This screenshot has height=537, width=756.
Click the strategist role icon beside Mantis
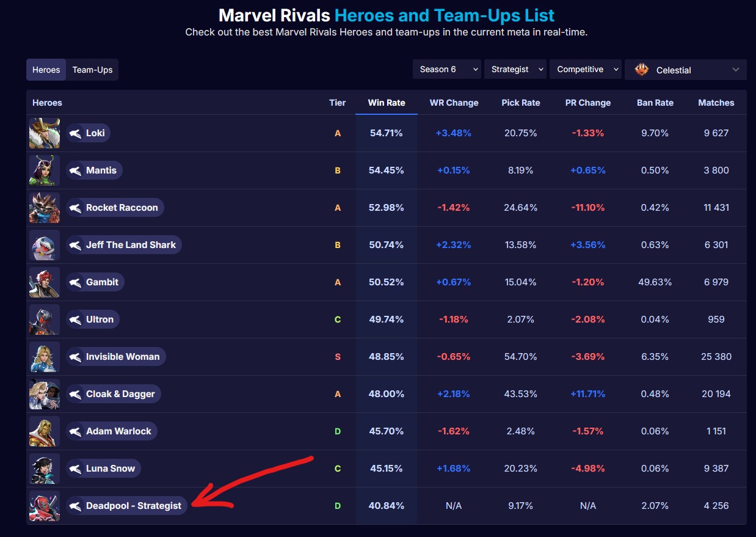pos(75,170)
